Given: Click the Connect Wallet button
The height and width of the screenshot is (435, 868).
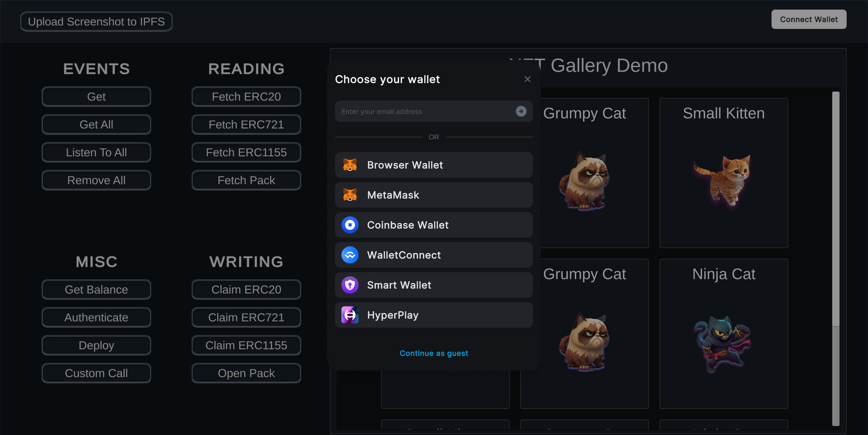Looking at the screenshot, I should (x=809, y=20).
